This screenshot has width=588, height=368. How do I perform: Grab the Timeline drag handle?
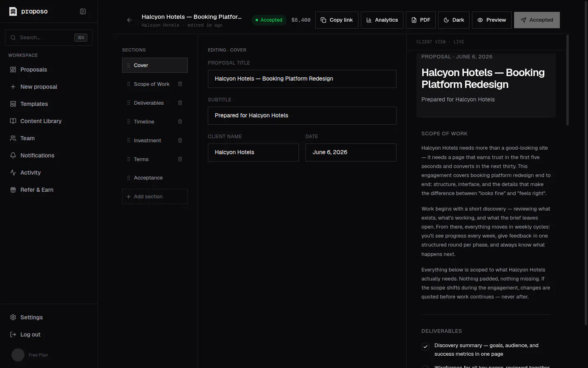click(x=129, y=121)
